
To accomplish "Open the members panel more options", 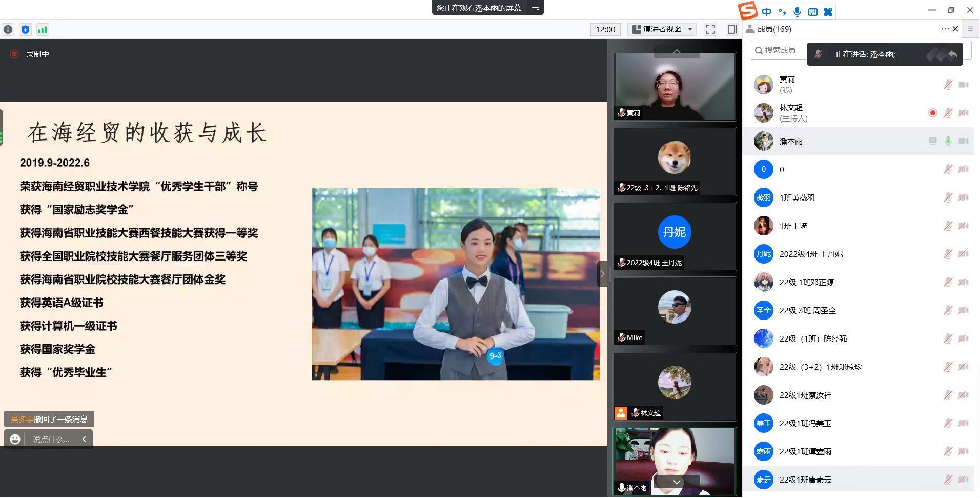I will [945, 29].
